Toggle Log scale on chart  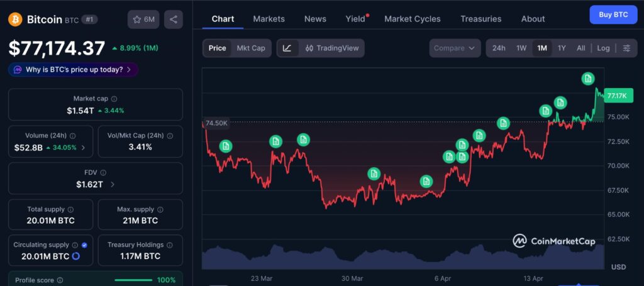tap(603, 48)
